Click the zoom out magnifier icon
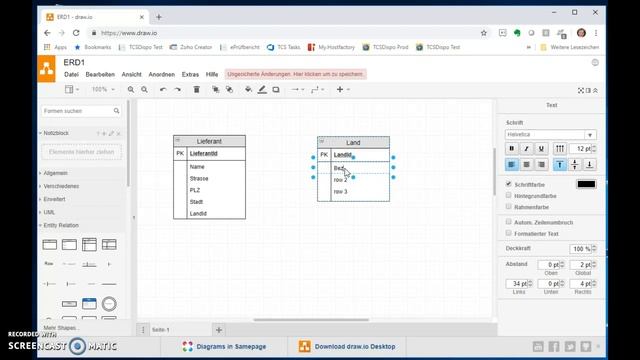 tap(144, 89)
